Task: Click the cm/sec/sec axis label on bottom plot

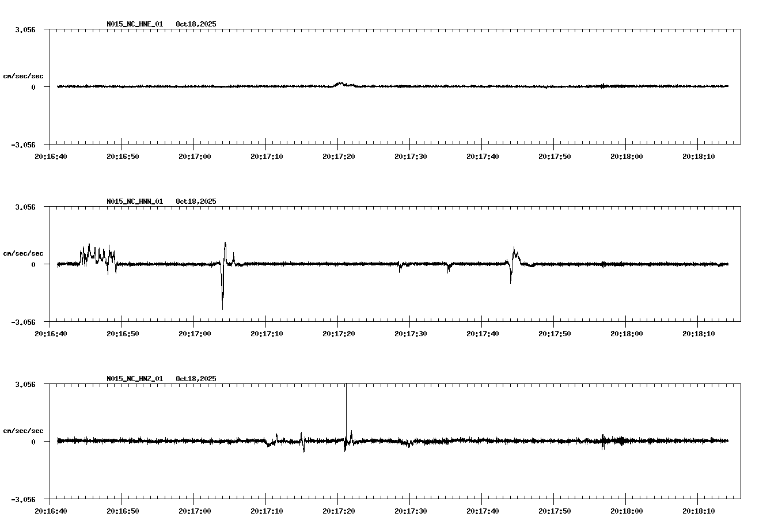Action: tap(23, 430)
